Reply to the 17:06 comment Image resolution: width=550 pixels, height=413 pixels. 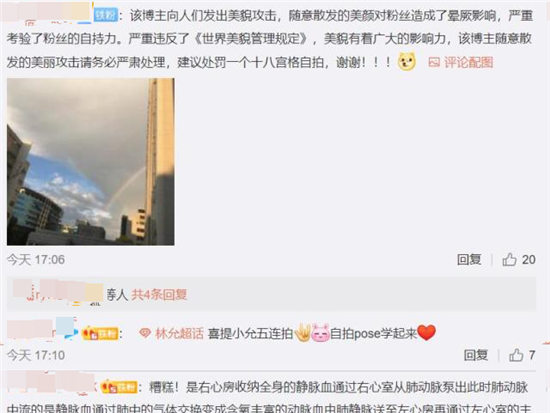click(469, 260)
